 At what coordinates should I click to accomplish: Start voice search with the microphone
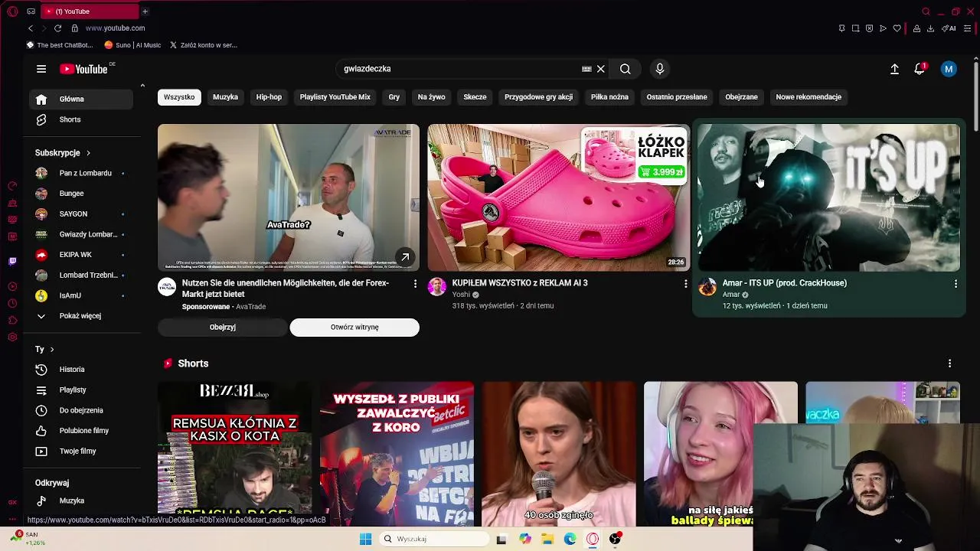click(x=660, y=69)
